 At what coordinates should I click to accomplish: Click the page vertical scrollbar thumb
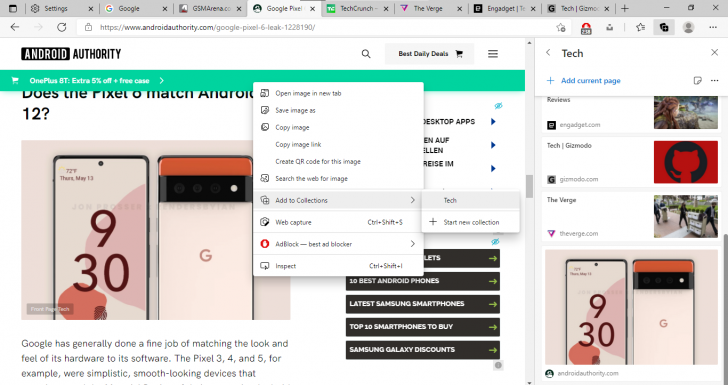529,186
